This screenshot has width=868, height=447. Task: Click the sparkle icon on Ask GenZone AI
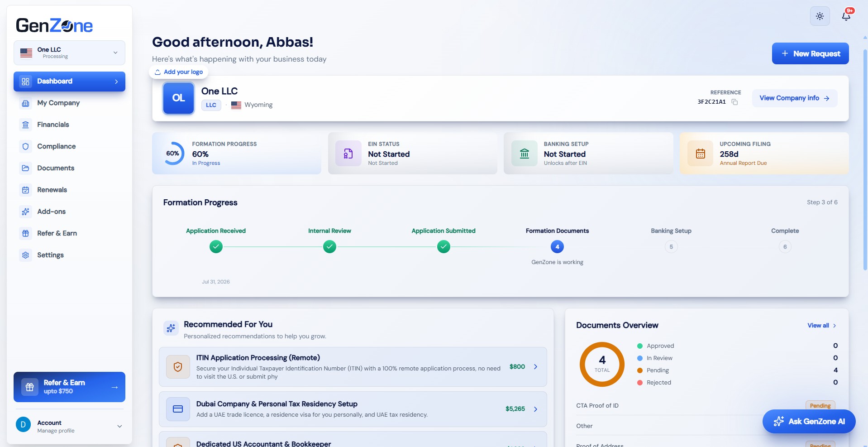click(778, 422)
